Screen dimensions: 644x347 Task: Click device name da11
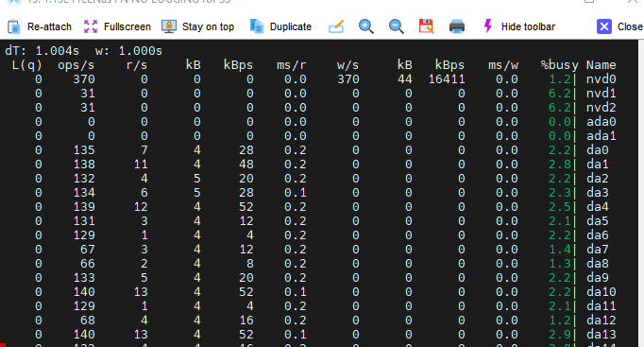[x=601, y=306]
